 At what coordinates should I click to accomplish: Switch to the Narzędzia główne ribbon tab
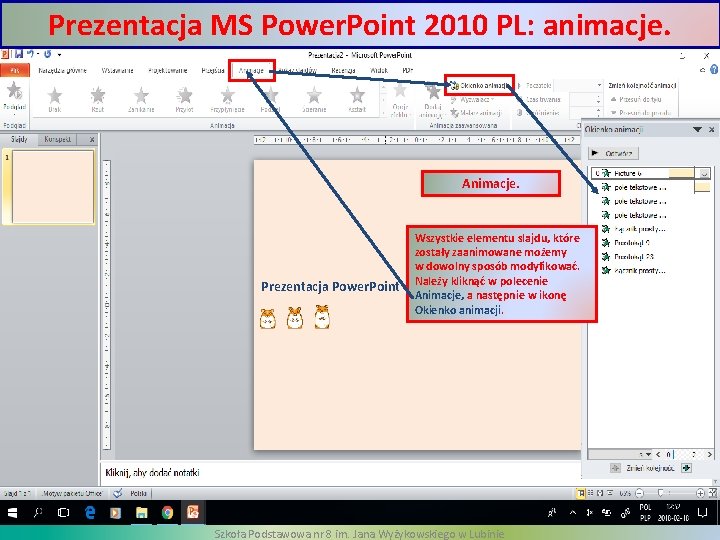point(62,70)
